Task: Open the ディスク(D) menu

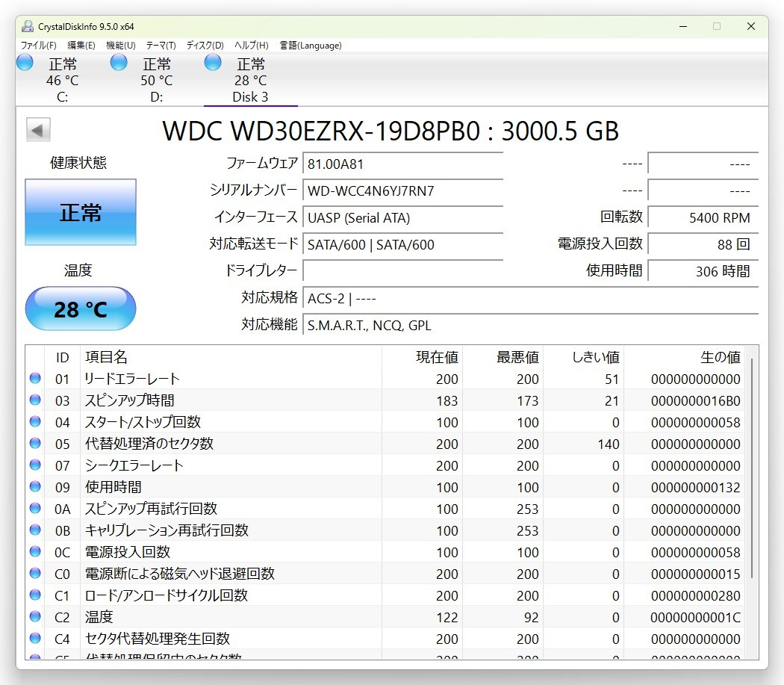Action: tap(205, 46)
